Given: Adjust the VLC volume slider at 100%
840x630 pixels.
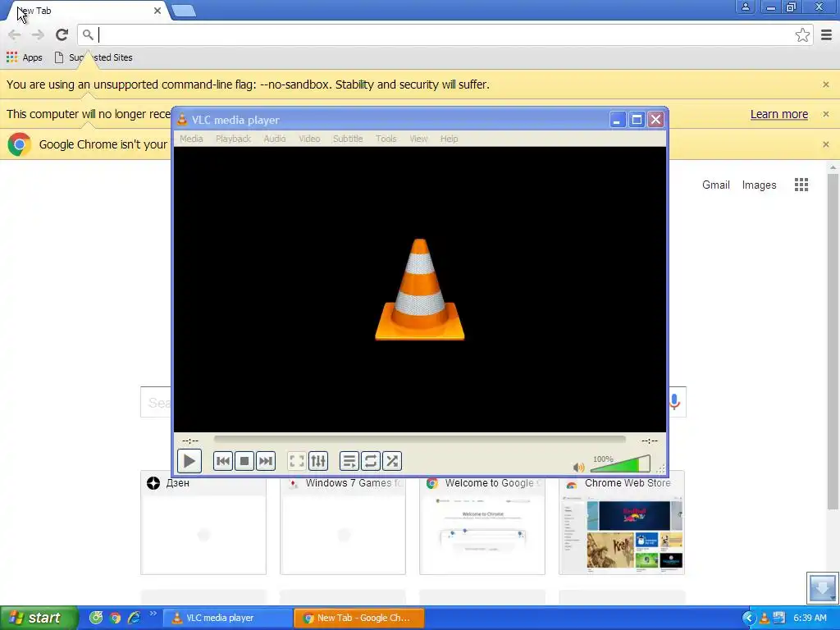Looking at the screenshot, I should click(620, 464).
